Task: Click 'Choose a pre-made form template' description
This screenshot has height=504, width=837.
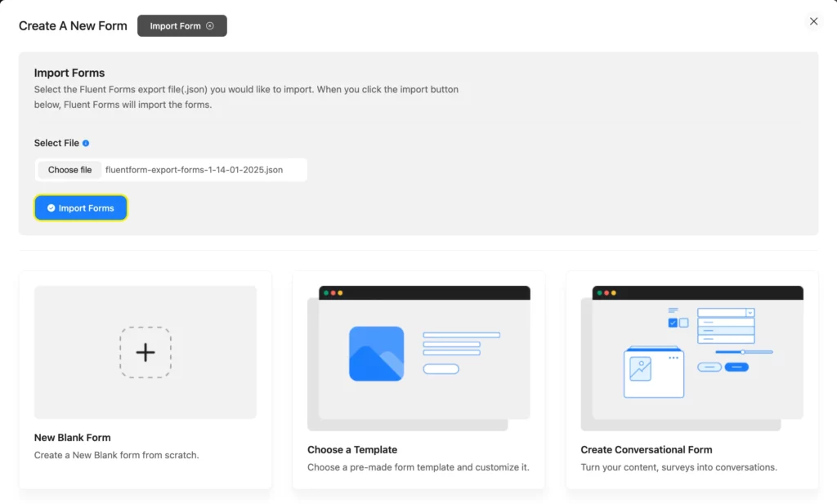Action: (x=418, y=467)
